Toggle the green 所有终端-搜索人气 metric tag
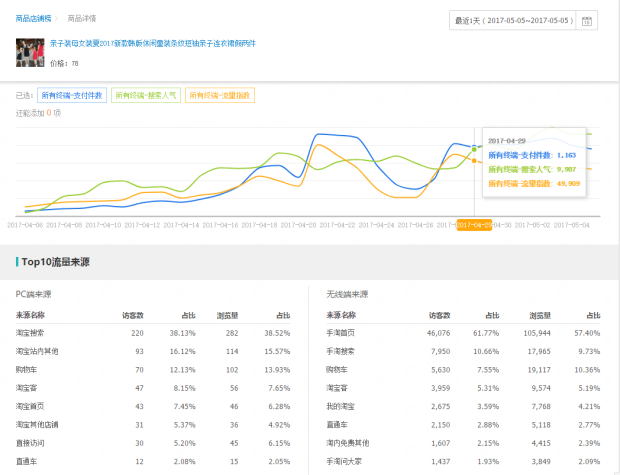Image resolution: width=620 pixels, height=475 pixels. coord(146,96)
